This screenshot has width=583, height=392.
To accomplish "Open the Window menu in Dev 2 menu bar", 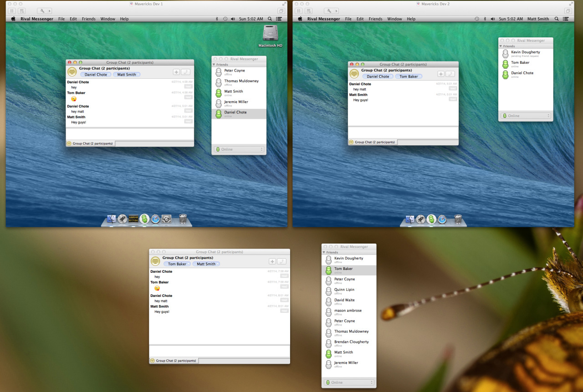I will (x=394, y=19).
